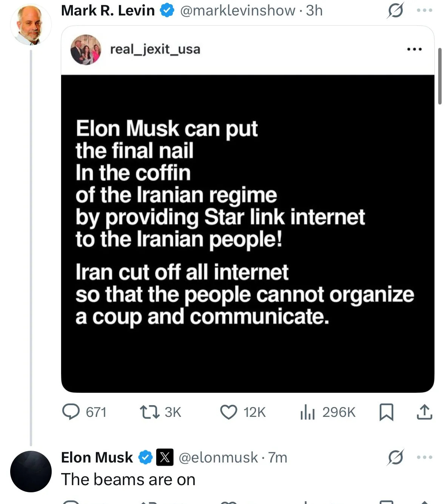Viewport: 445px width, 504px height.
Task: View analytics showing 296K views
Action: (x=328, y=412)
